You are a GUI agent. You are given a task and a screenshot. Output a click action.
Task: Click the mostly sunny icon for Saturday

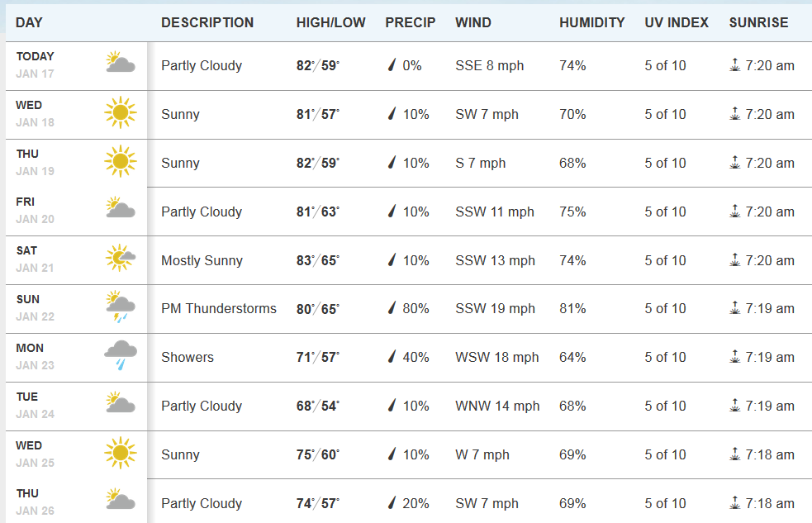pos(121,259)
